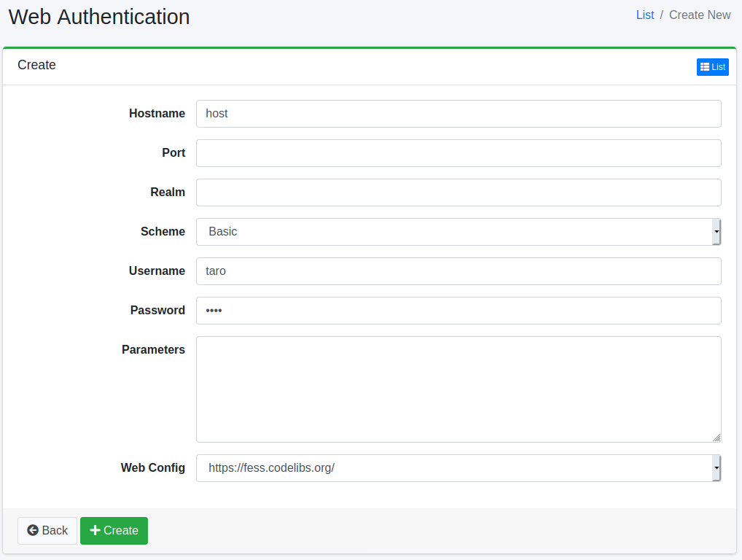Click inside the Parameters text area
The width and height of the screenshot is (742, 560).
(458, 389)
